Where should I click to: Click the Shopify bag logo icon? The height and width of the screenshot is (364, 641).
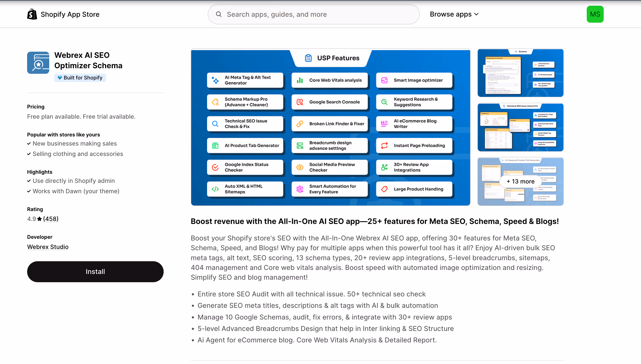pos(32,14)
